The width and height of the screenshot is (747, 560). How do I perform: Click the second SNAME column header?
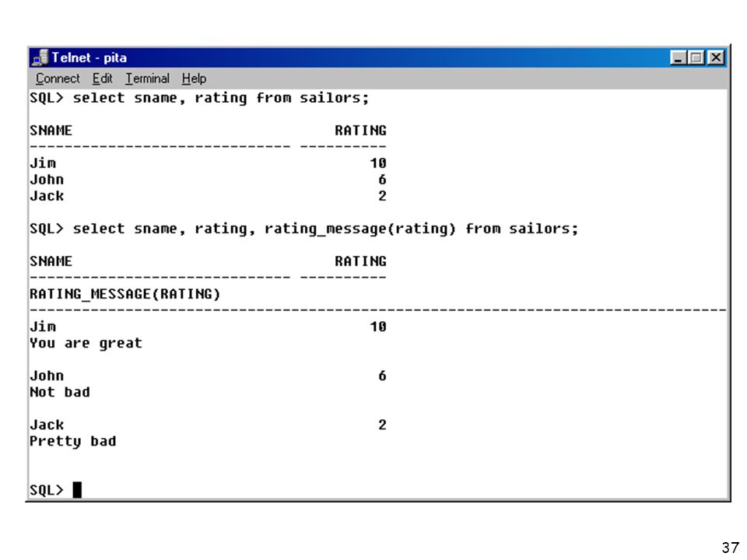point(51,261)
